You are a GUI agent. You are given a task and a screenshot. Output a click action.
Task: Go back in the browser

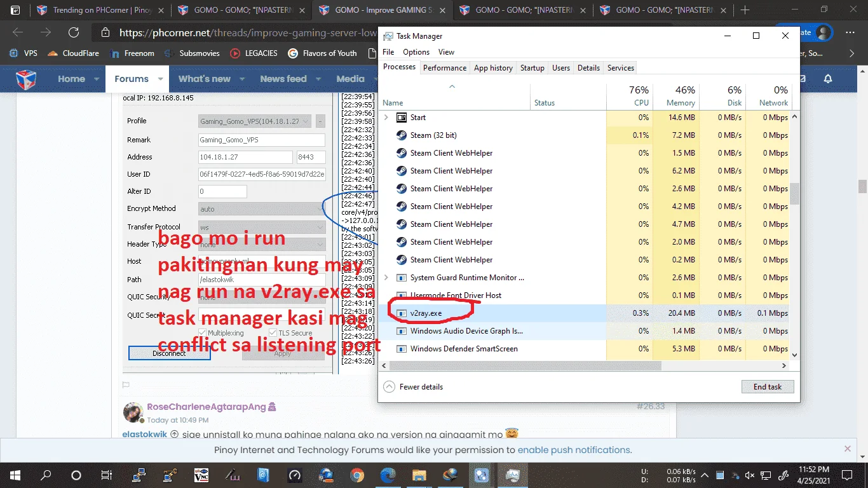tap(18, 33)
